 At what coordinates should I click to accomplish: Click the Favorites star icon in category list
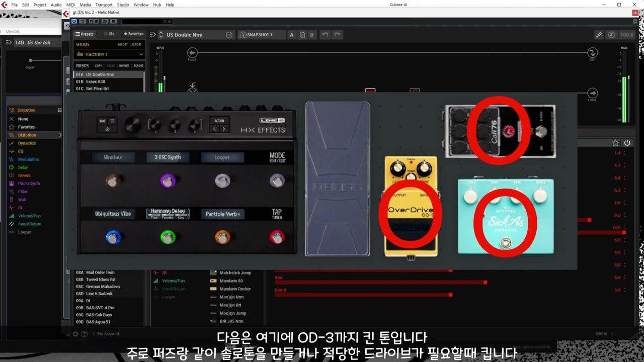12,127
